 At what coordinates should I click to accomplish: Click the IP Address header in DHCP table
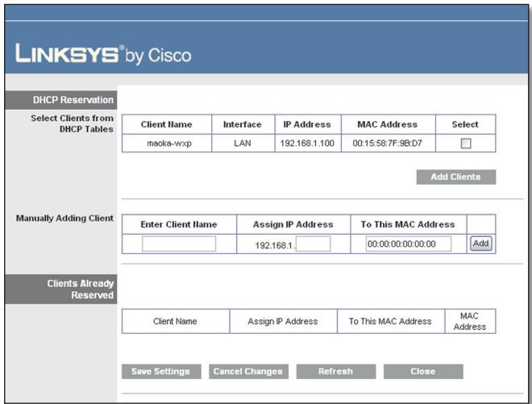click(307, 125)
